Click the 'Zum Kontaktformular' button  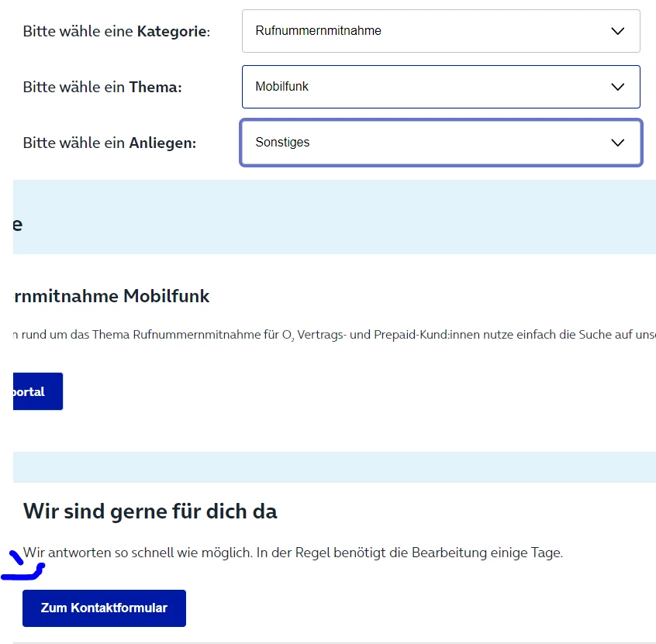tap(104, 608)
